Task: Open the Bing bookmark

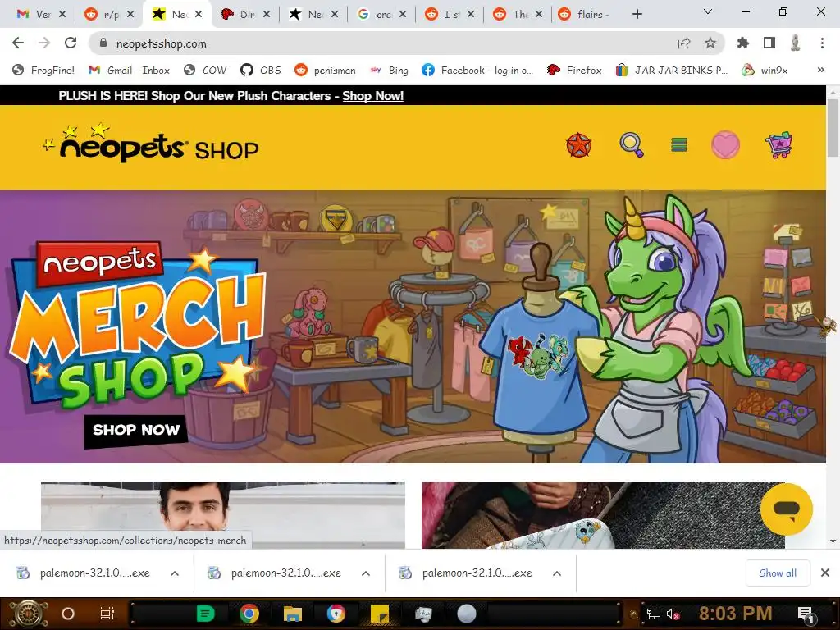Action: (x=390, y=71)
